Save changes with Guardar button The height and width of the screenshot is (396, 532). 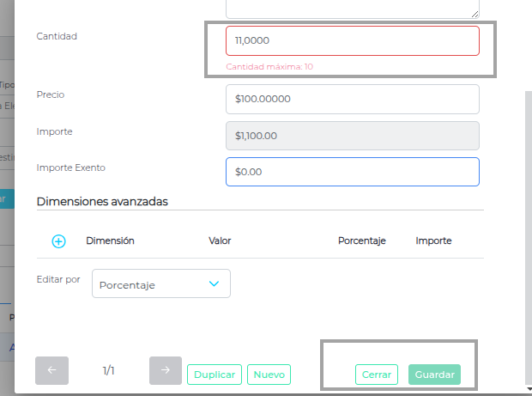(434, 375)
